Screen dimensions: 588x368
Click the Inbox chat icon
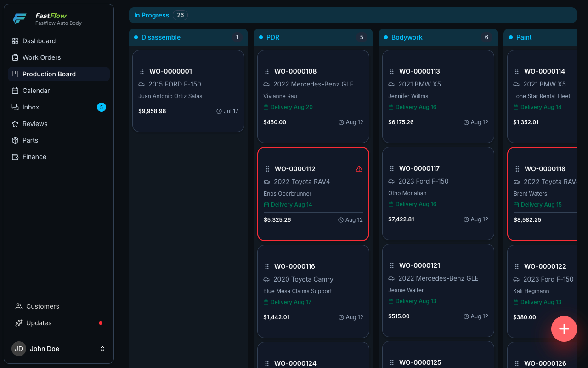(x=15, y=107)
